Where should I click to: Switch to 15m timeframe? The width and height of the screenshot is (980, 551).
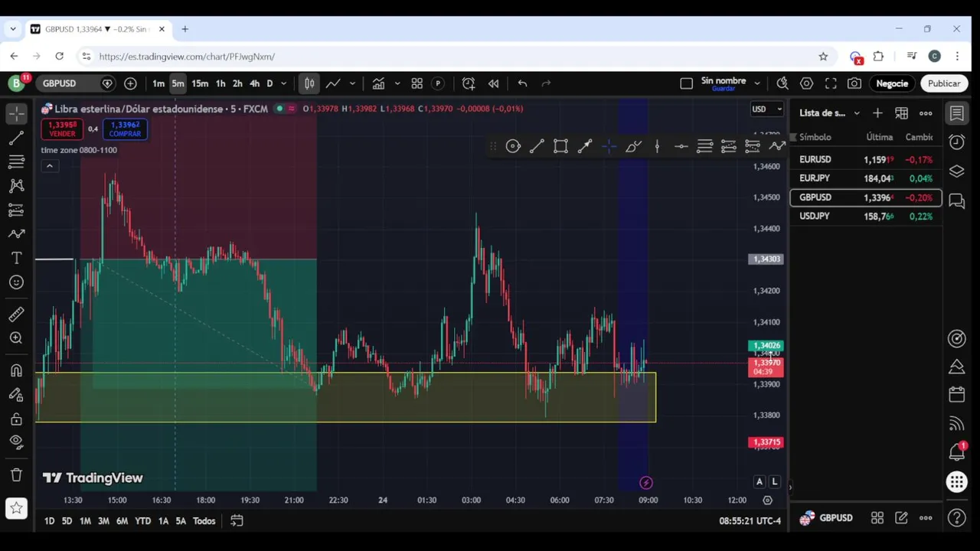200,83
